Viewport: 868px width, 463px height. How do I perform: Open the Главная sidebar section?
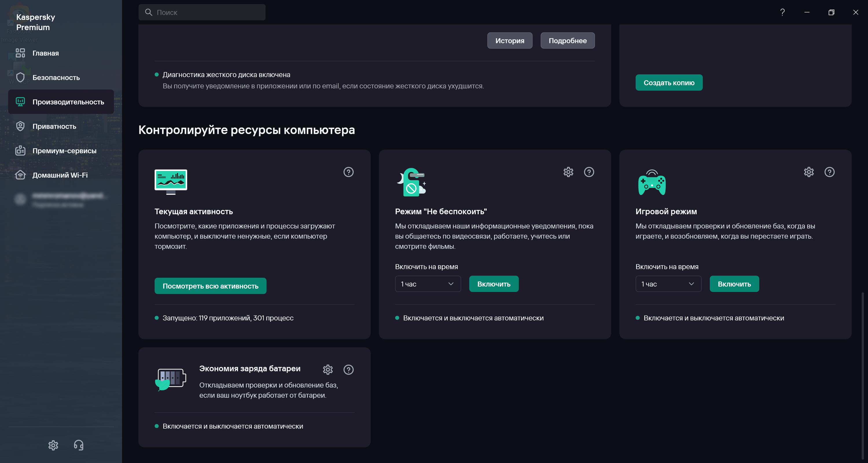point(45,53)
